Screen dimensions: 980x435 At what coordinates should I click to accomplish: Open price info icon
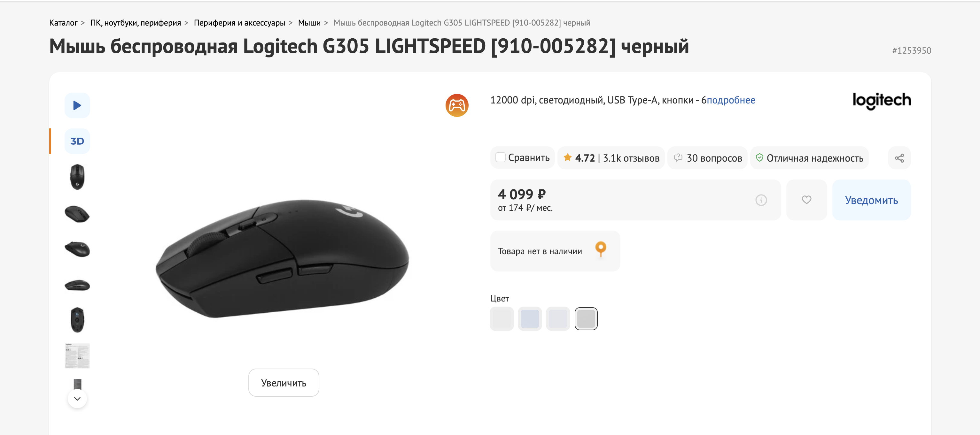pos(761,200)
